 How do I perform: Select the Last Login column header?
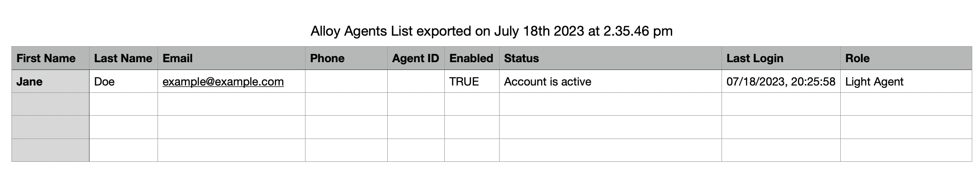coord(781,58)
